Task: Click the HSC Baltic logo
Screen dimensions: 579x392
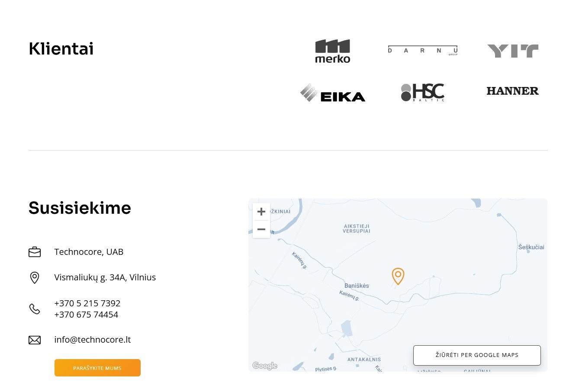Action: (422, 93)
